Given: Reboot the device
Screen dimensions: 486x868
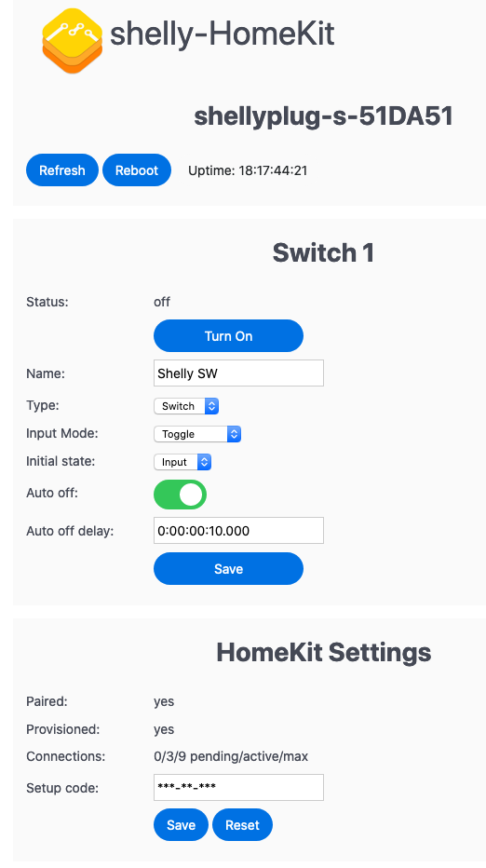Looking at the screenshot, I should [137, 170].
